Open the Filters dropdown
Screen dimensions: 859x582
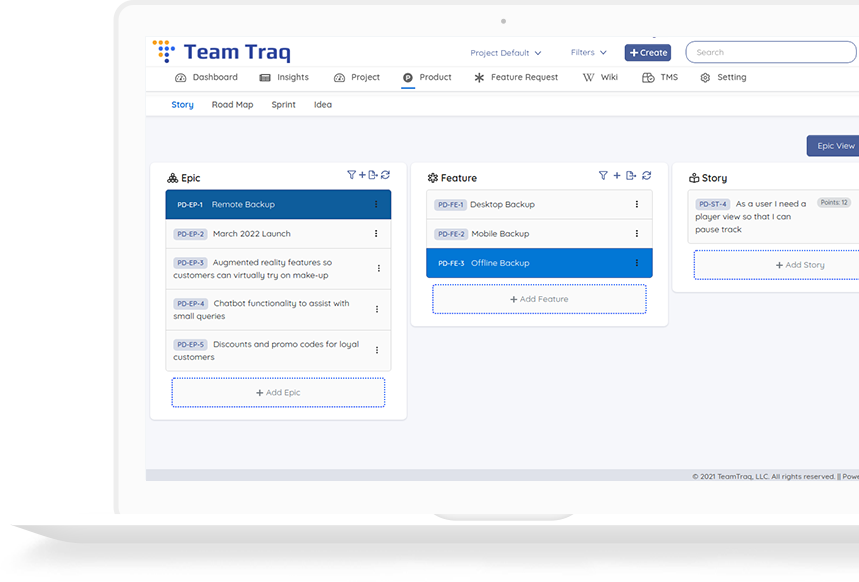[x=588, y=52]
